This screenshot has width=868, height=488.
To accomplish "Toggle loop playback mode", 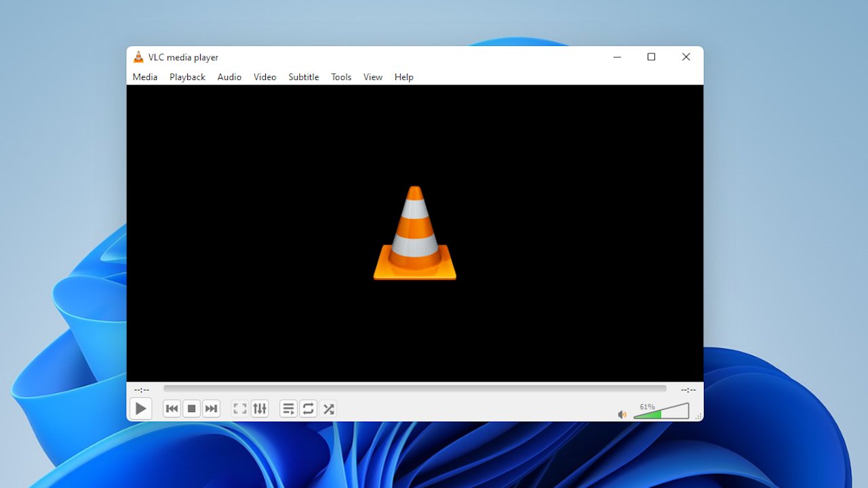I will coord(308,408).
